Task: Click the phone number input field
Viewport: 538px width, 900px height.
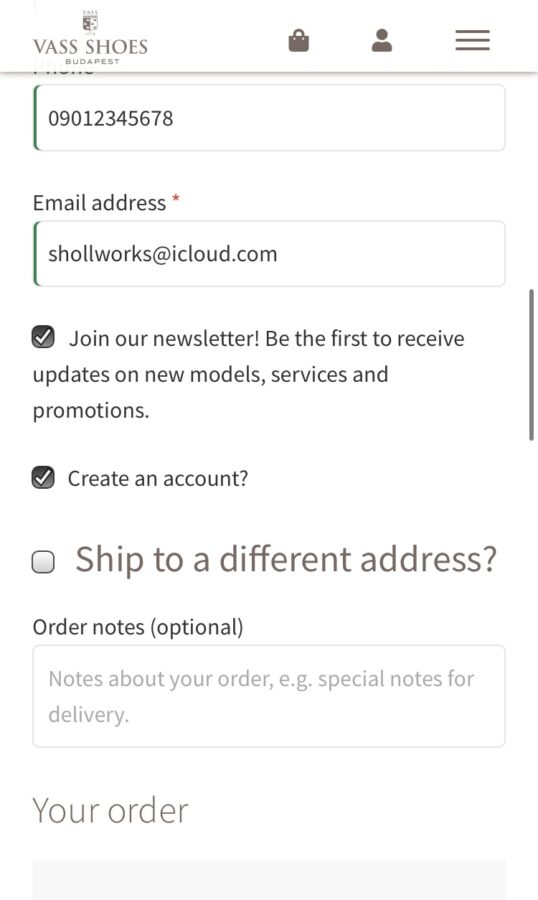Action: click(269, 118)
